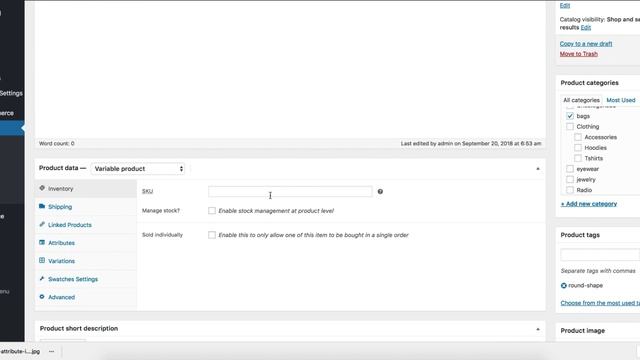
Task: Open the Advanced tab
Action: [86, 297]
